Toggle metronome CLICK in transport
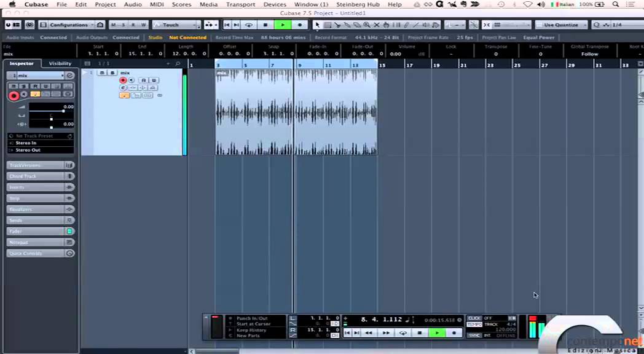This screenshot has height=354, width=644. [x=474, y=318]
